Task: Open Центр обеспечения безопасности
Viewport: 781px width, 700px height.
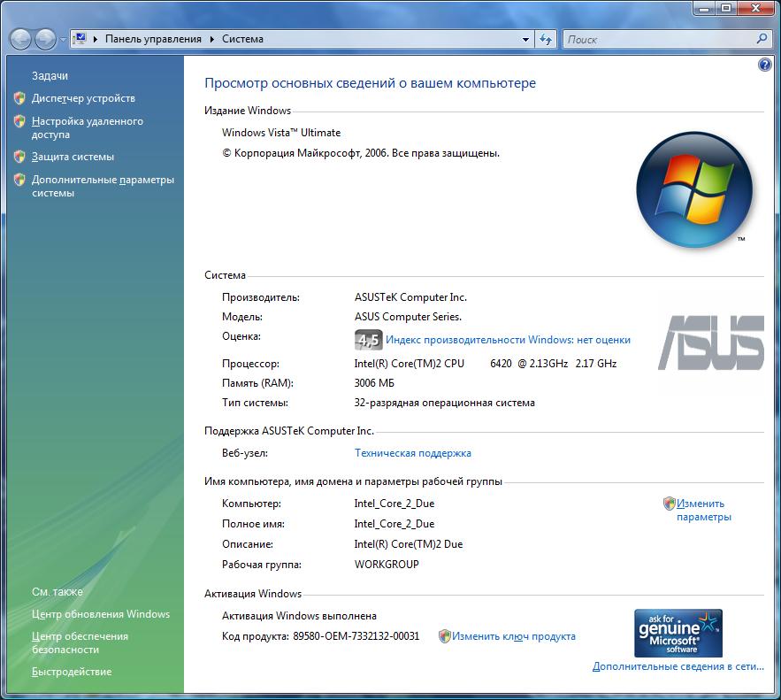Action: [x=80, y=642]
